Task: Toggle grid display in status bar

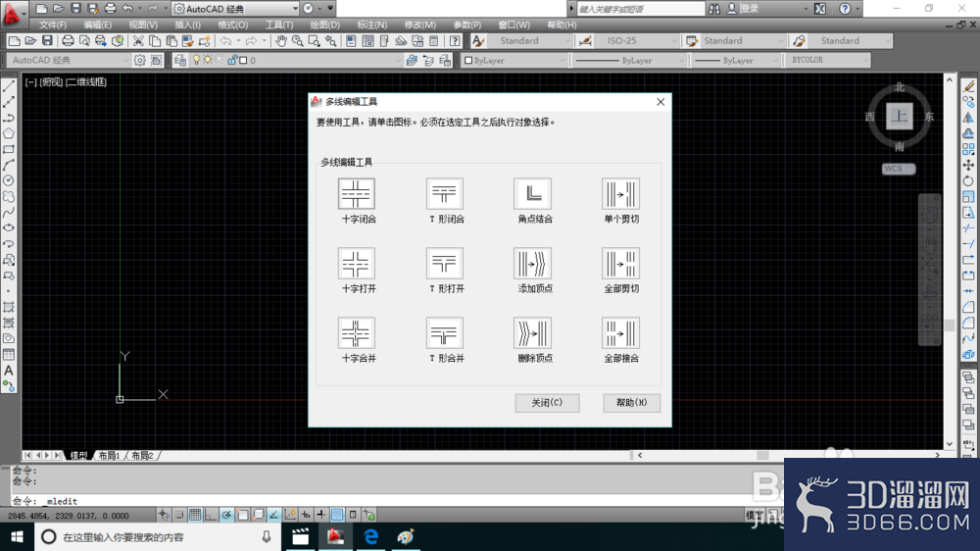Action: tap(195, 515)
